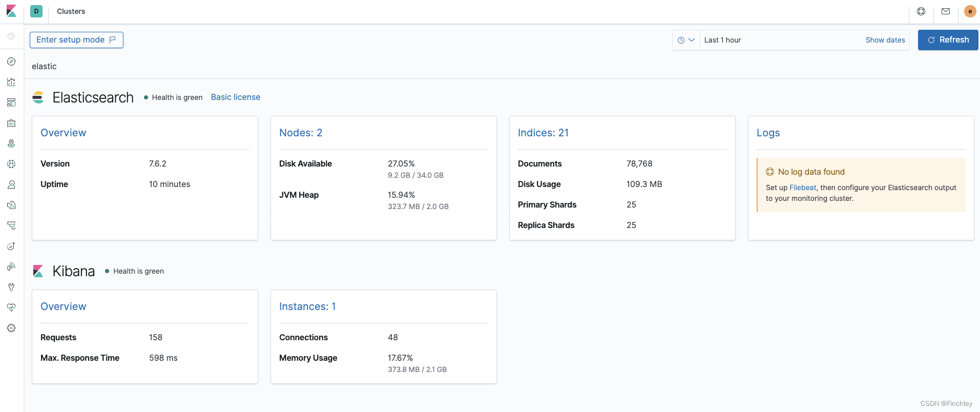980x412 pixels.
Task: Open SIEM from the sidebar
Action: pos(11,266)
